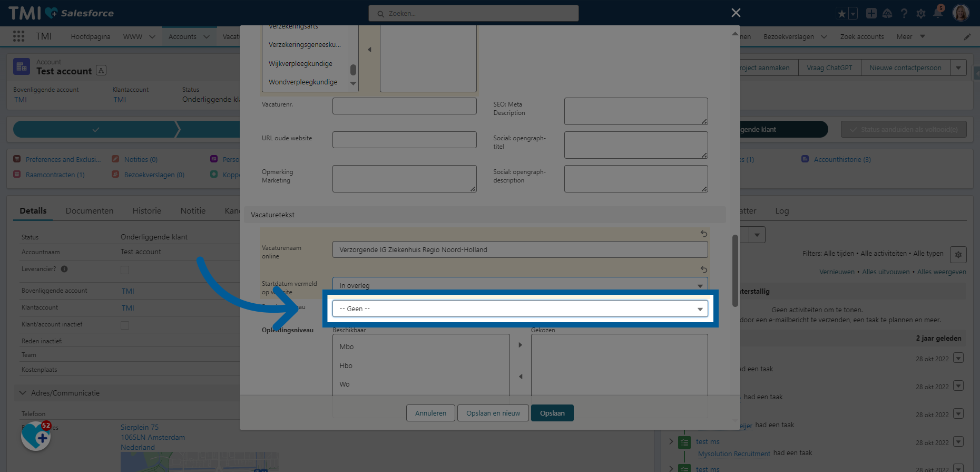Toggle the Leverancier? checkbox
This screenshot has height=472, width=980.
[125, 270]
